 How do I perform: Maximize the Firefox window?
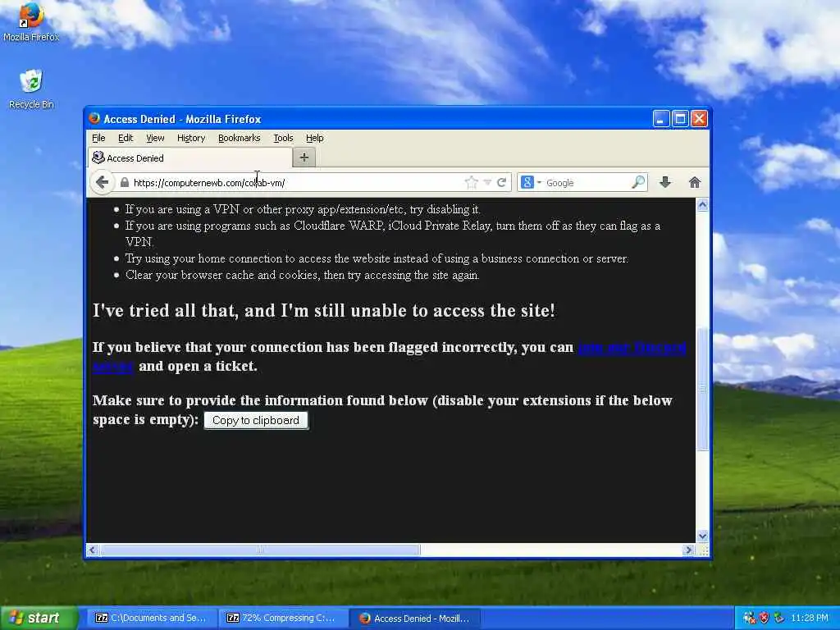[x=680, y=118]
